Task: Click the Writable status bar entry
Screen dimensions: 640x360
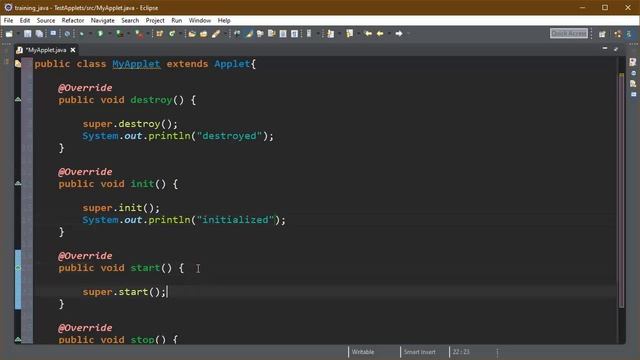Action: (x=363, y=352)
